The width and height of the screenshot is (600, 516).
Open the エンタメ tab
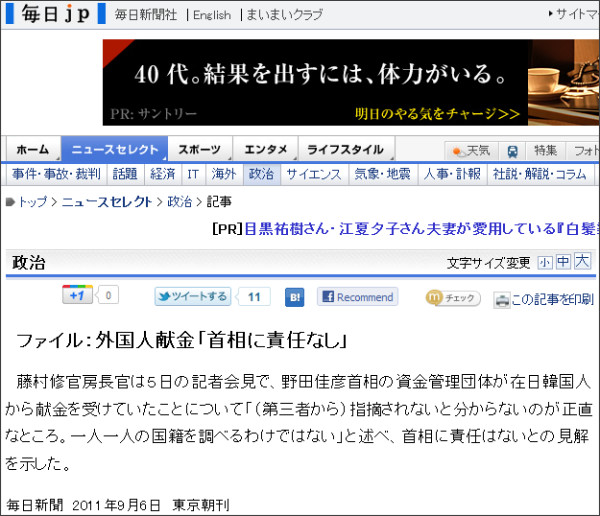[x=266, y=150]
